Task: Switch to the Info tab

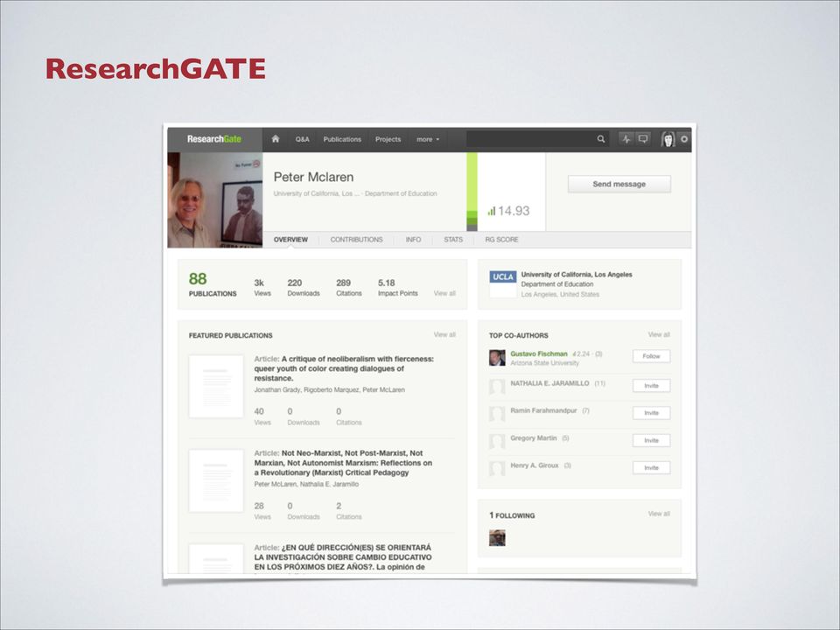Action: [x=413, y=240]
